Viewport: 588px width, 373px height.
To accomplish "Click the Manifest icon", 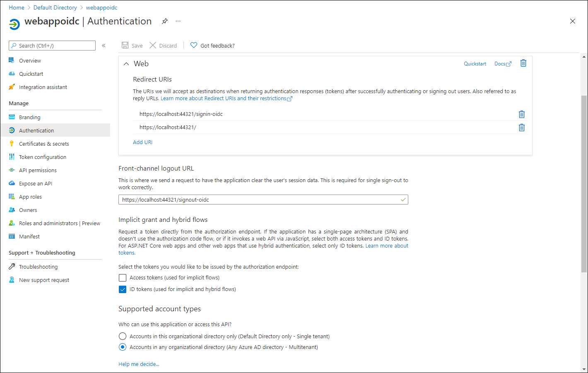I will (12, 236).
